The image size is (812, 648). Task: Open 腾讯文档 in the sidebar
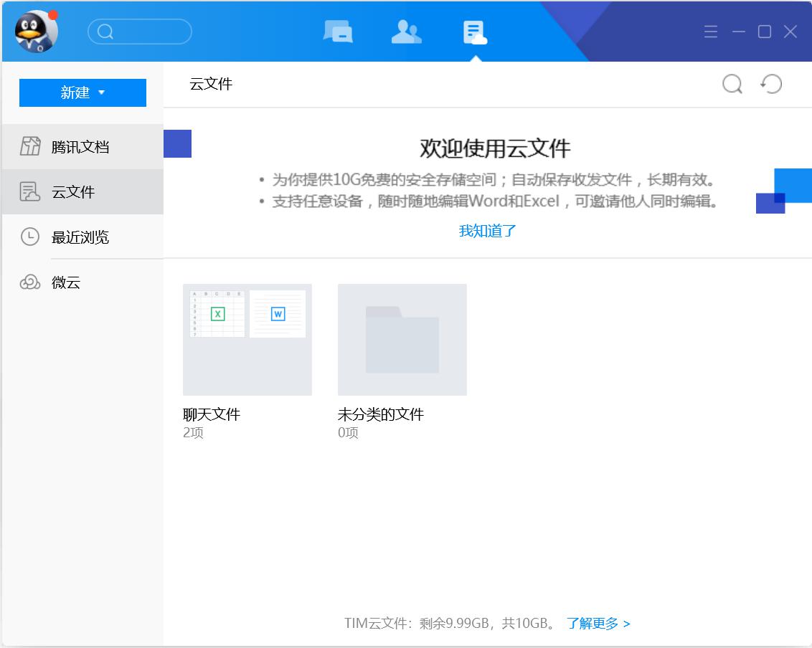pyautogui.click(x=80, y=147)
